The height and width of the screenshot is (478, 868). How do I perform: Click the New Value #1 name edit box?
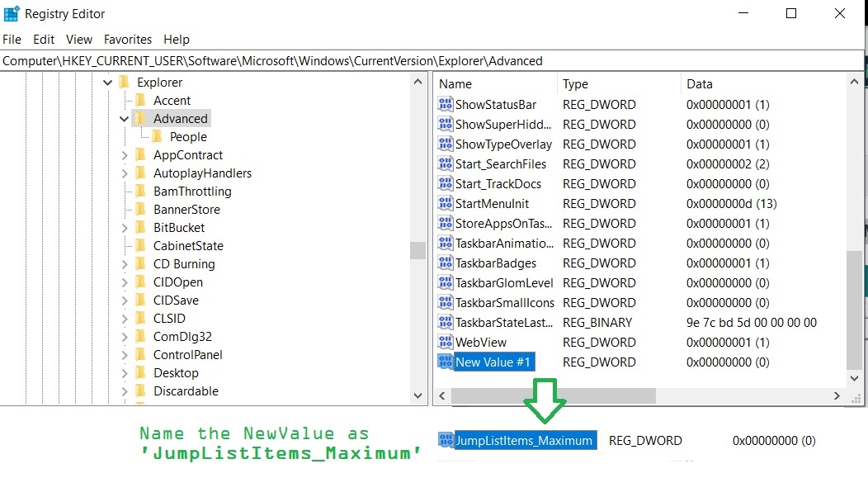tap(493, 362)
